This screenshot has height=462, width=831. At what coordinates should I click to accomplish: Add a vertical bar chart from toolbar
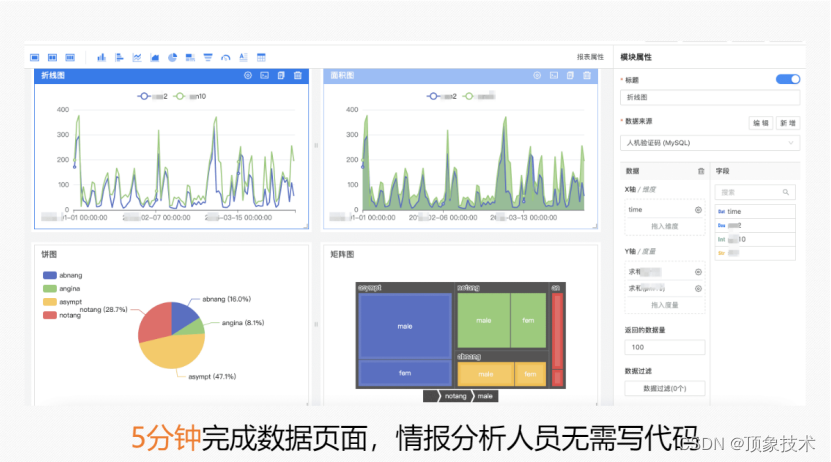click(x=101, y=57)
